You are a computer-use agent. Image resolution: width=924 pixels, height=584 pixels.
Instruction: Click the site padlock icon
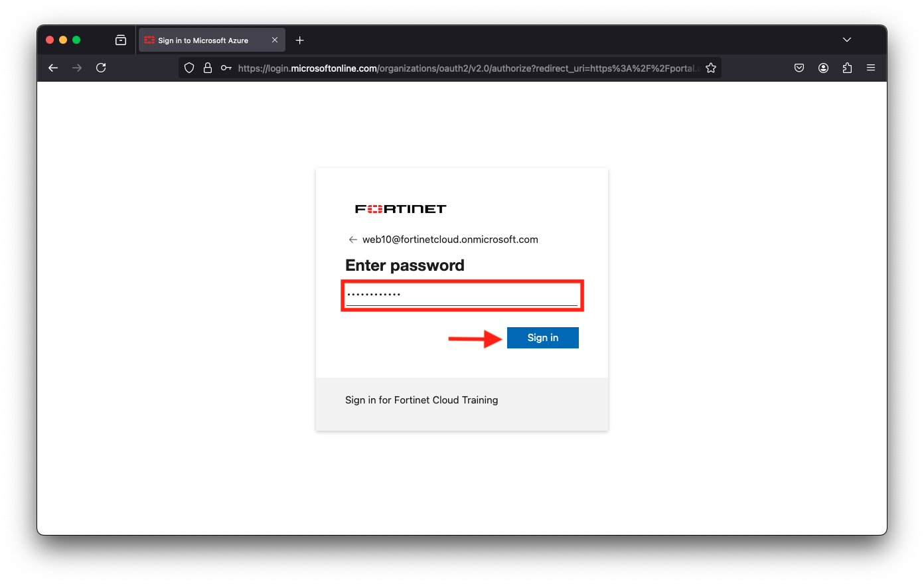(208, 68)
